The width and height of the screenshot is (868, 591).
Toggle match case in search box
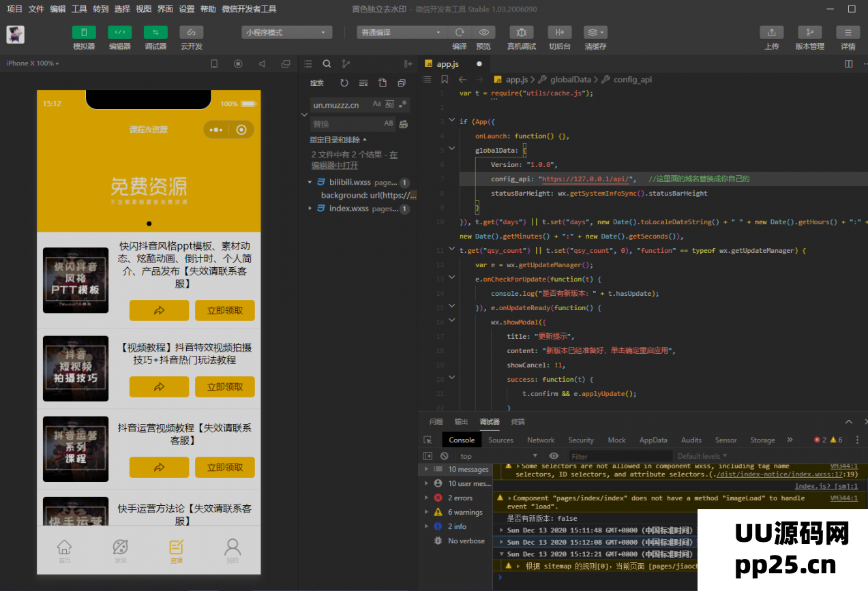(x=376, y=104)
